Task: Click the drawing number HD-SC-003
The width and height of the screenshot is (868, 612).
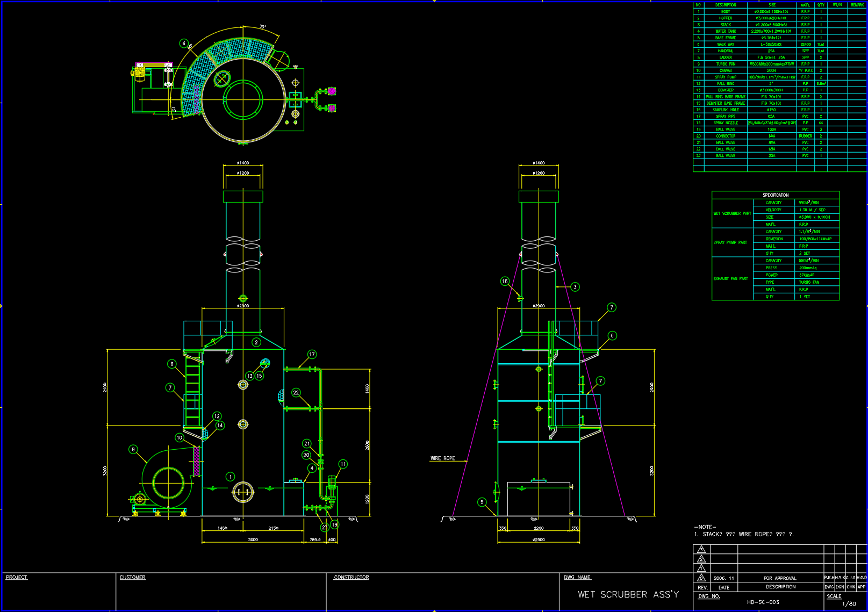Action: click(763, 602)
